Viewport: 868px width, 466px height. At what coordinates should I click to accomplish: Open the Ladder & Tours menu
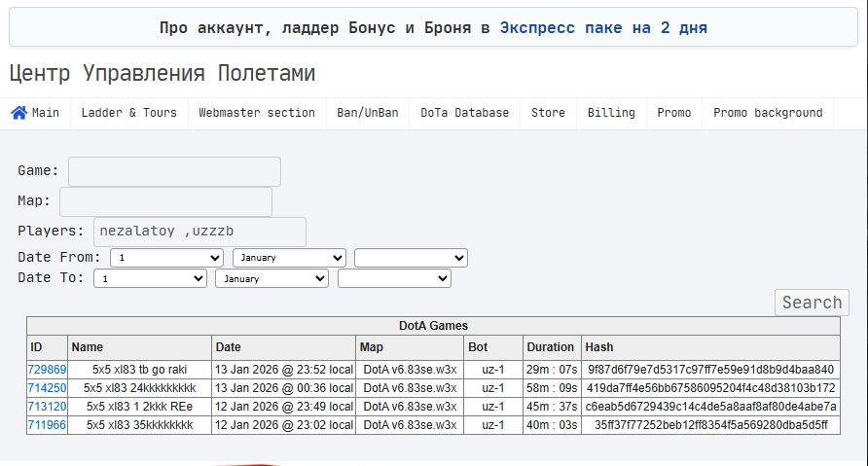pyautogui.click(x=128, y=113)
